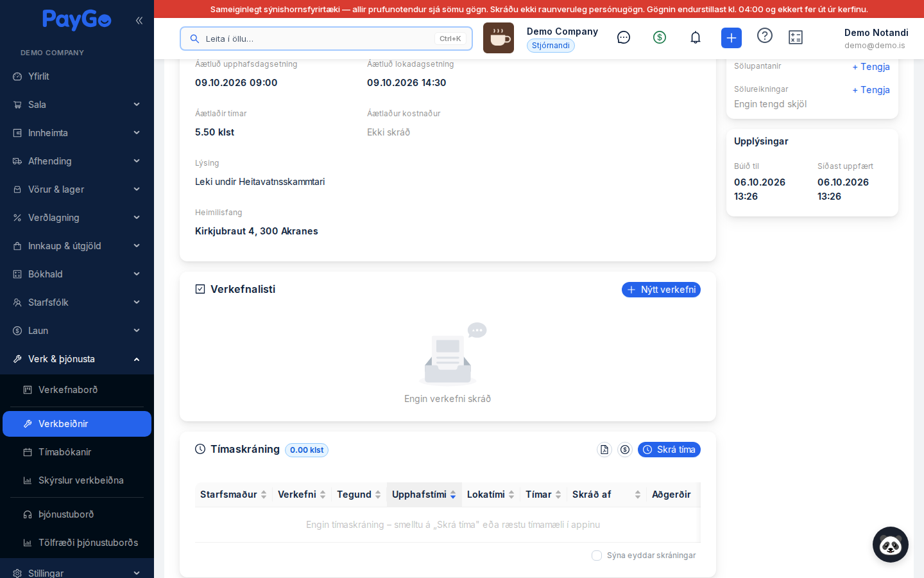Open the calculator icon in the header
The height and width of the screenshot is (578, 924).
pos(796,37)
